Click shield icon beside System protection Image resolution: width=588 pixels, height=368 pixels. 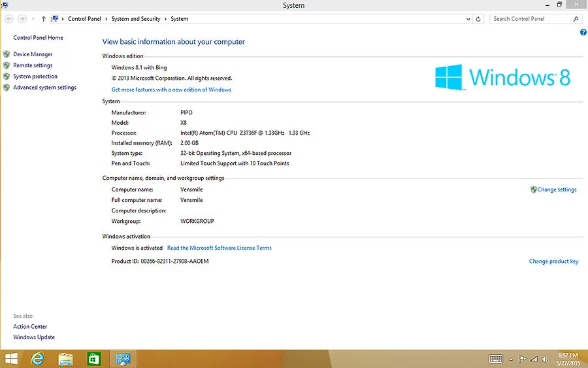7,76
